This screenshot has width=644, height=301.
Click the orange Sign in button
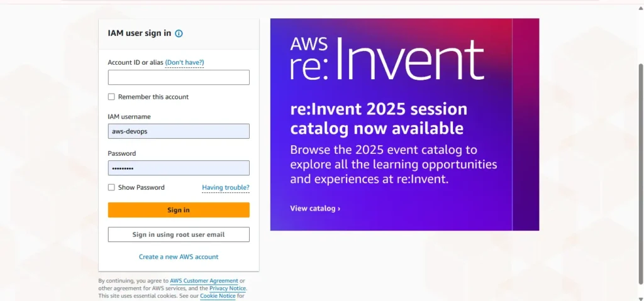(x=179, y=210)
